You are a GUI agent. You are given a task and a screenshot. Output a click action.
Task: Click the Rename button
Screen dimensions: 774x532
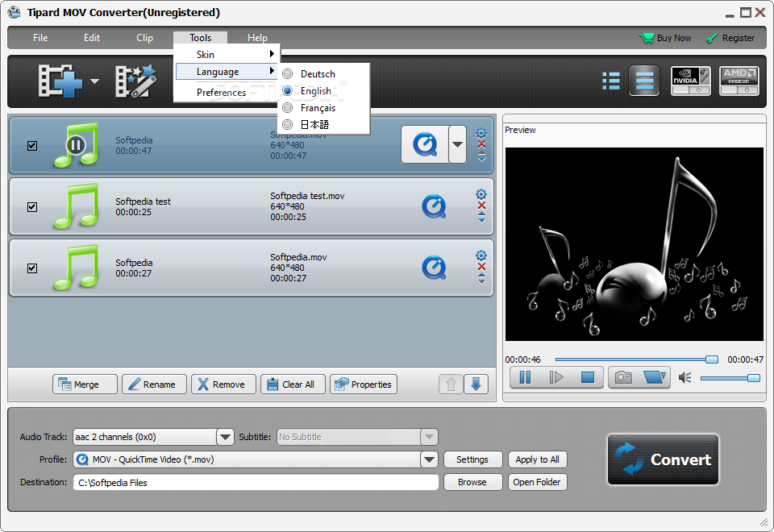click(155, 384)
